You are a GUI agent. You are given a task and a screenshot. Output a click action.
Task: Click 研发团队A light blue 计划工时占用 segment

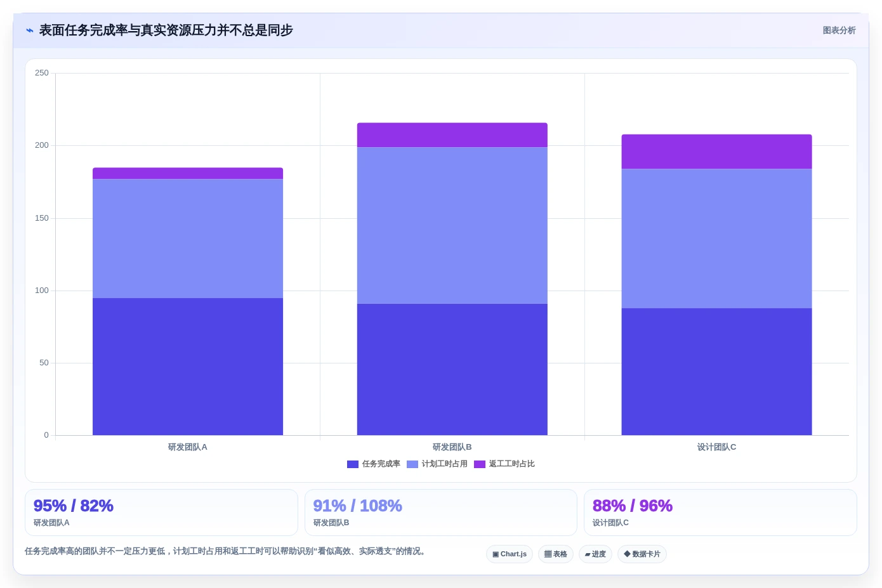click(188, 238)
